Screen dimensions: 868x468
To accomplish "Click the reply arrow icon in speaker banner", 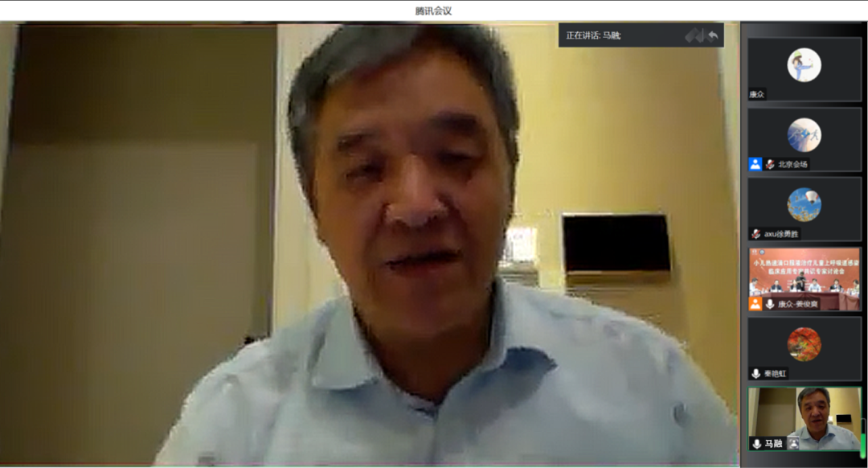I will pos(712,35).
